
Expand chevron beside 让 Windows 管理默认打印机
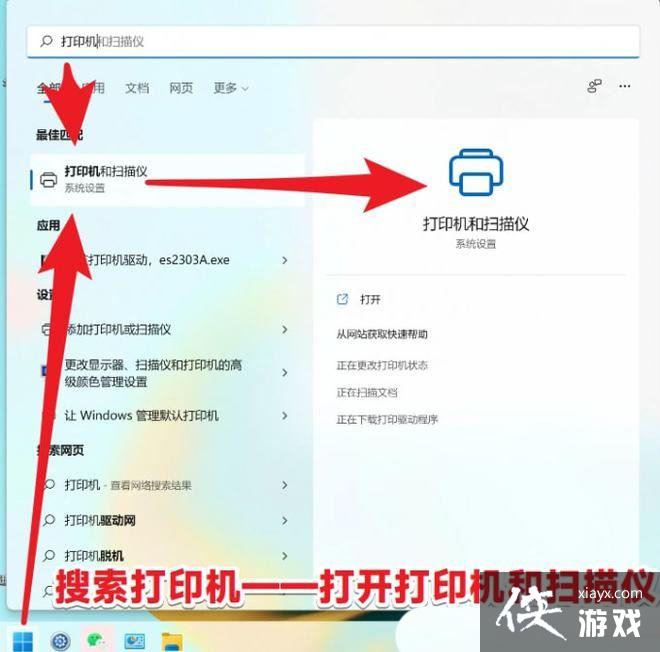(x=285, y=415)
